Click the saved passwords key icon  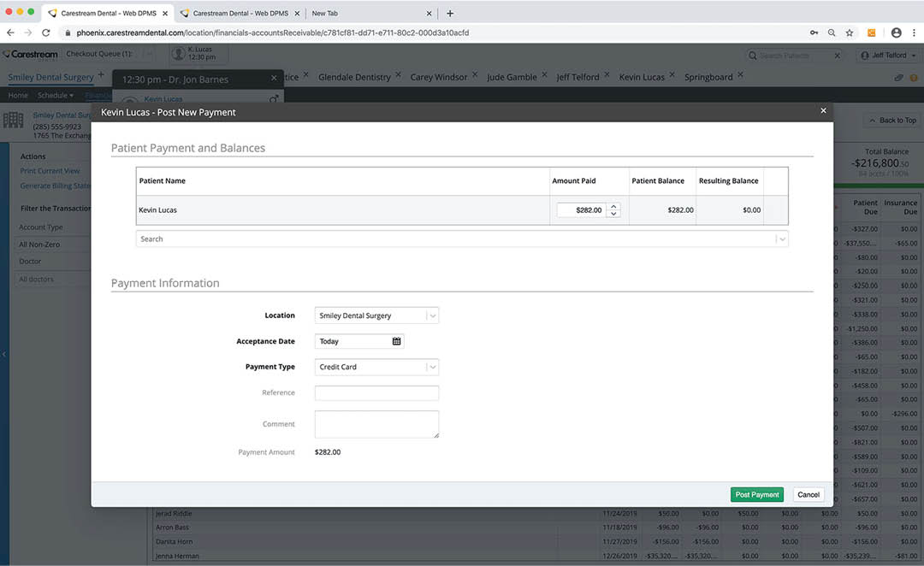point(813,32)
